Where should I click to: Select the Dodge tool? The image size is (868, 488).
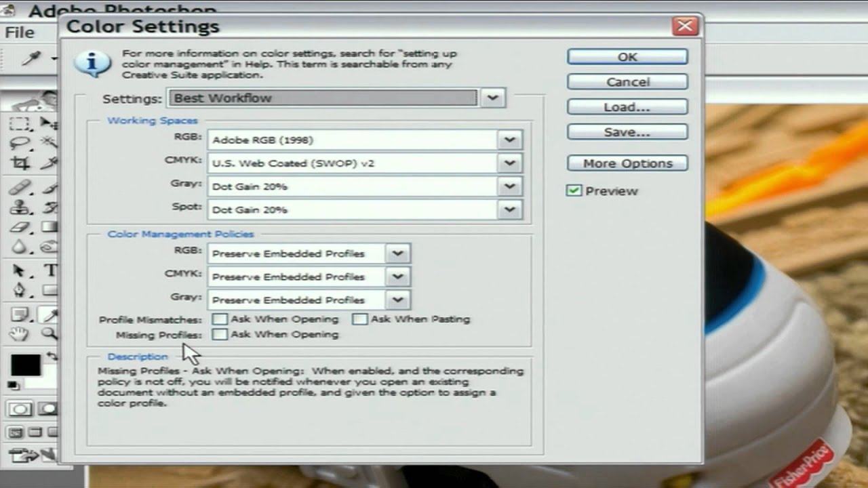point(50,247)
